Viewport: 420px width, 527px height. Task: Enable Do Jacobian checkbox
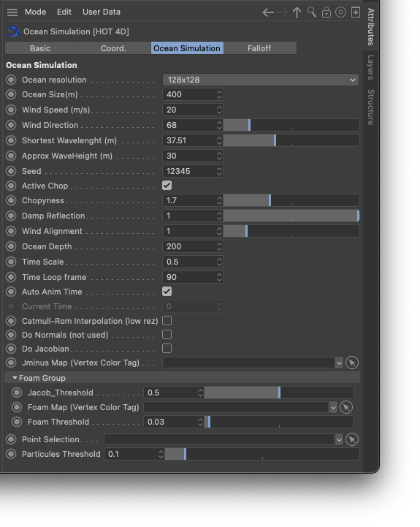[167, 349]
